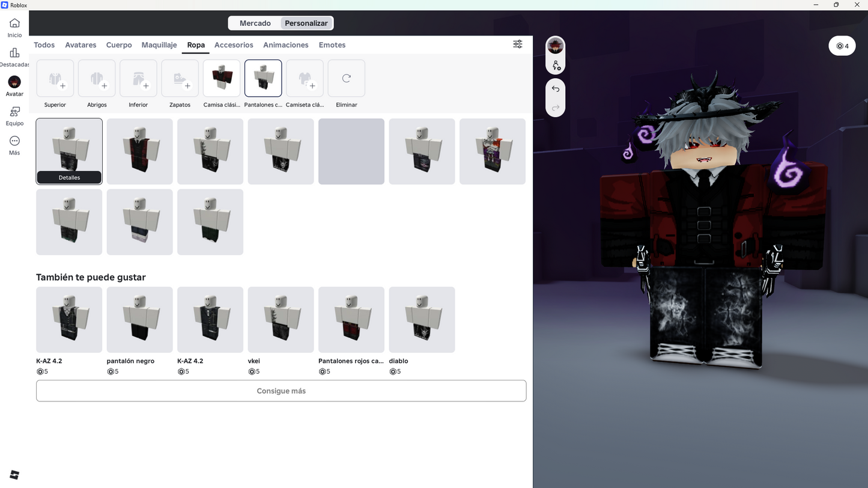Click the avatar headshot view button
Viewport: 868px width, 488px height.
[556, 46]
